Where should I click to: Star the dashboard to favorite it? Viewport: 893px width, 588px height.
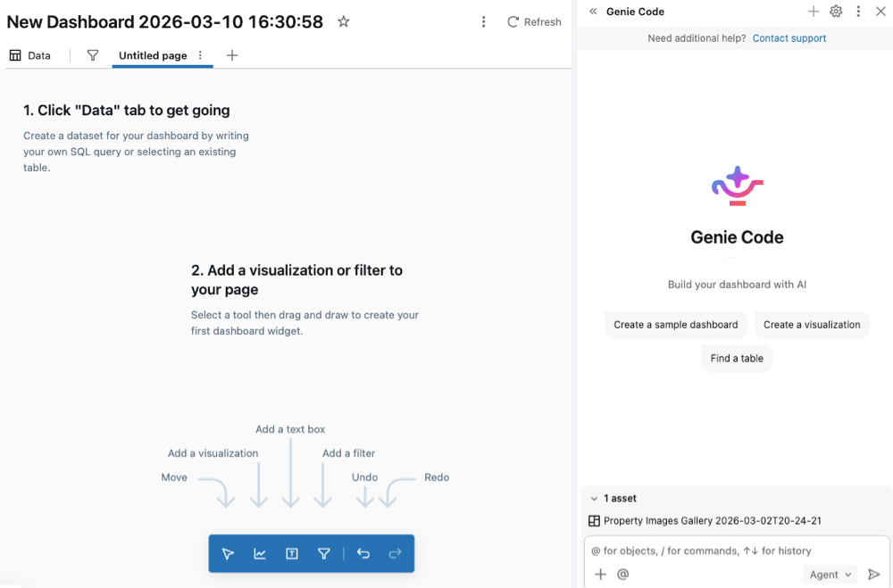(344, 21)
